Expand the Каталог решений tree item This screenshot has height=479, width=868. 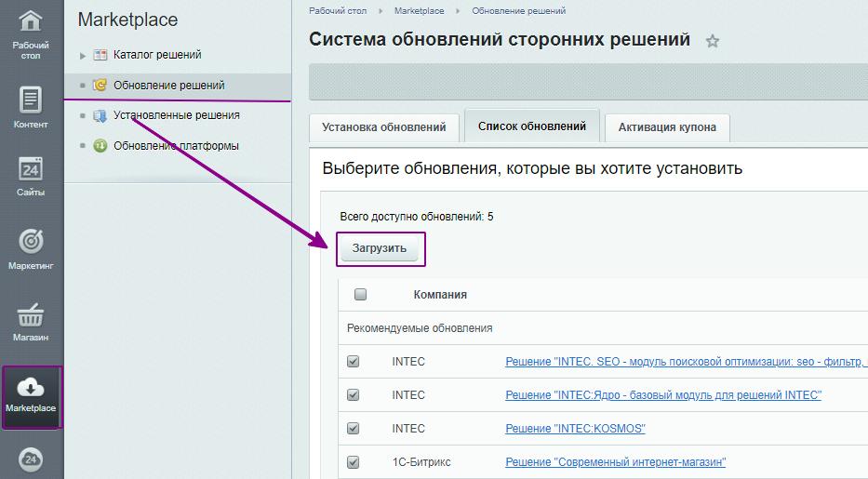[x=83, y=56]
